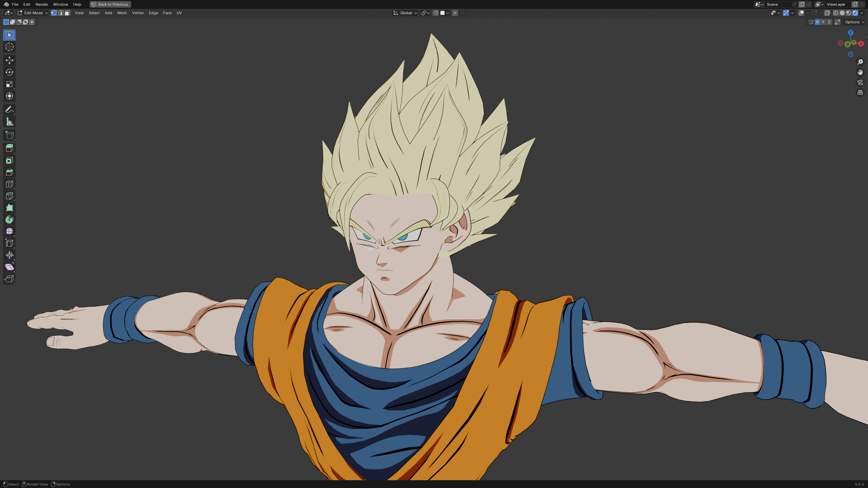Enable Y axis mirror
This screenshot has height=488, width=868.
coord(823,22)
